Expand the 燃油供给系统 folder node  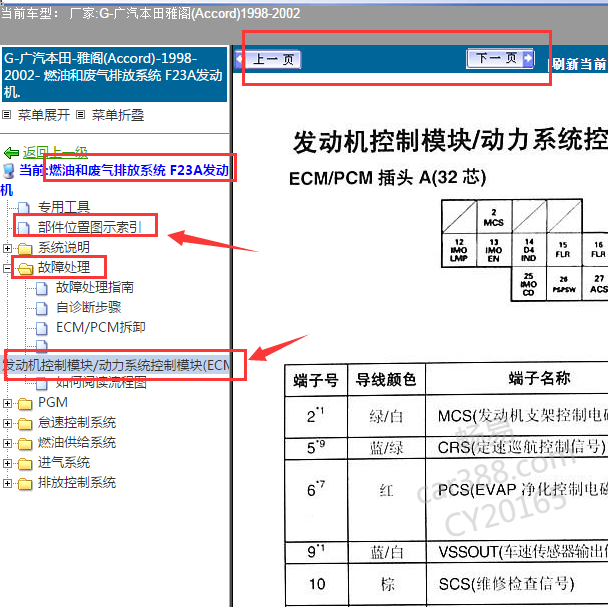point(7,443)
